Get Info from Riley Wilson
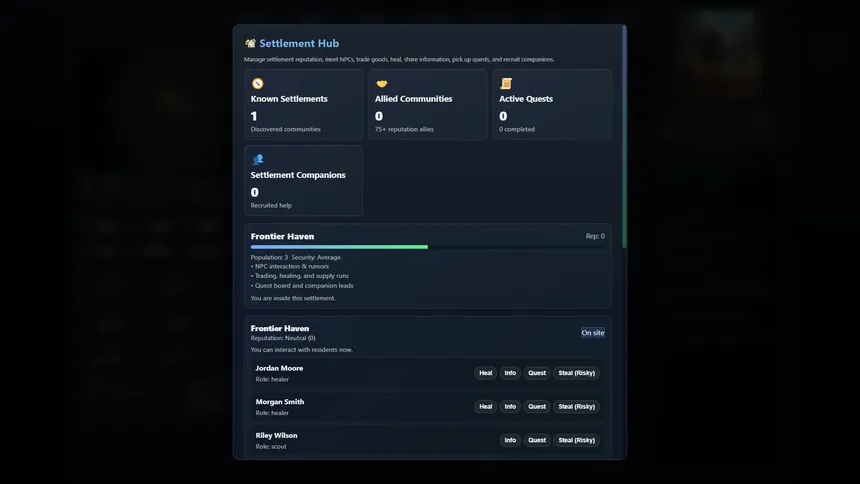 click(510, 440)
